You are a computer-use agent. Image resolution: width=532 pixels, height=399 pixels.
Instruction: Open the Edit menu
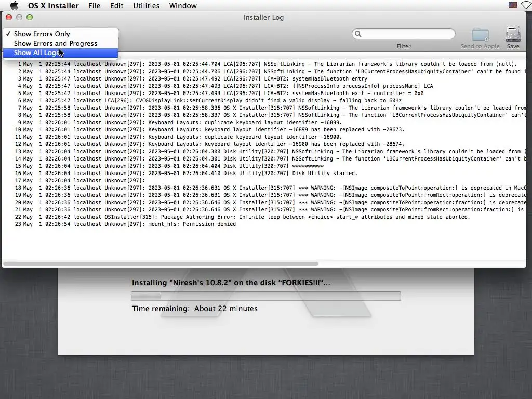coord(117,6)
